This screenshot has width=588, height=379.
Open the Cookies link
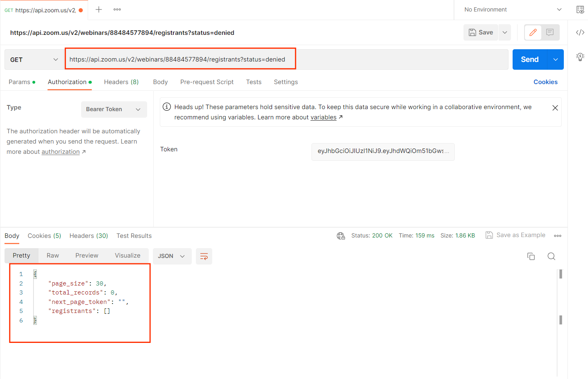(545, 82)
